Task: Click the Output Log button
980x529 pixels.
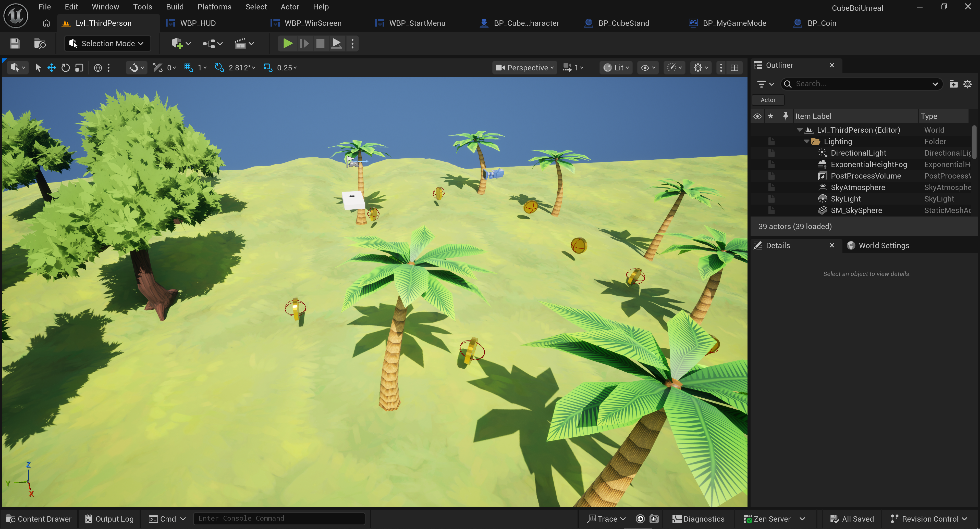Action: 109,519
